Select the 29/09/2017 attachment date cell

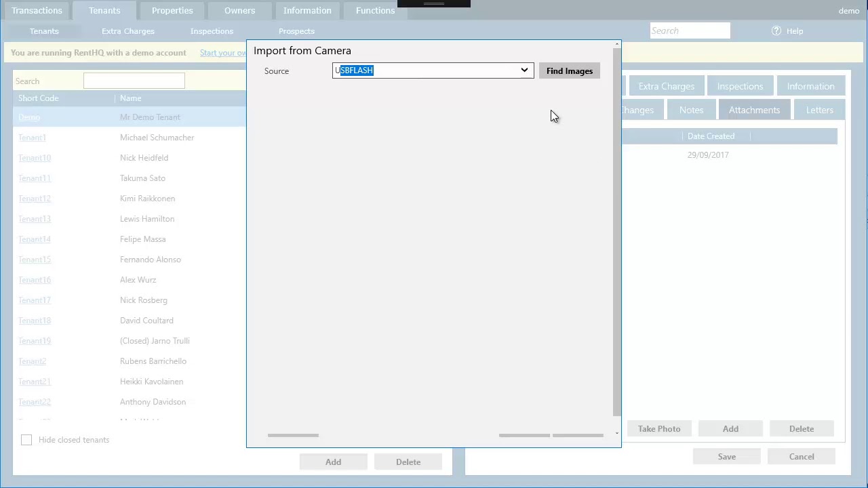click(708, 155)
